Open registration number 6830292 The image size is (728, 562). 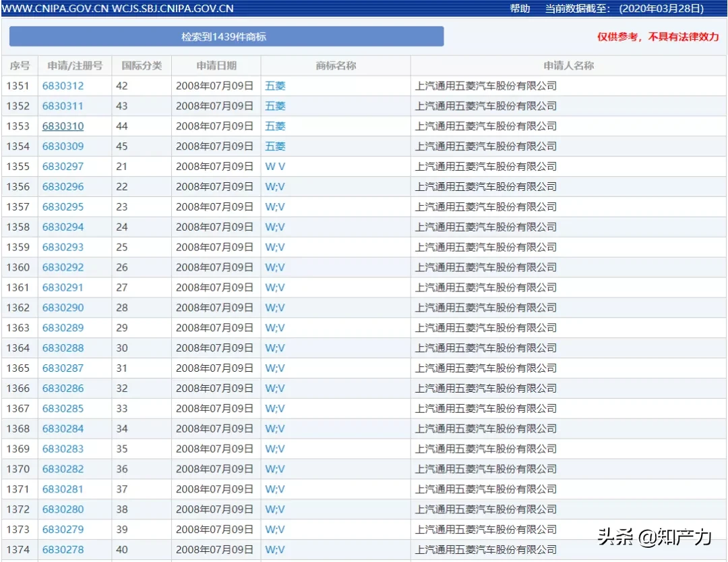pyautogui.click(x=63, y=267)
